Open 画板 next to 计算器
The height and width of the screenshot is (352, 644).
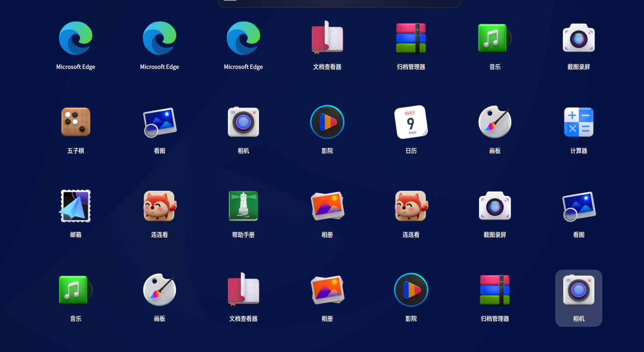coord(495,122)
